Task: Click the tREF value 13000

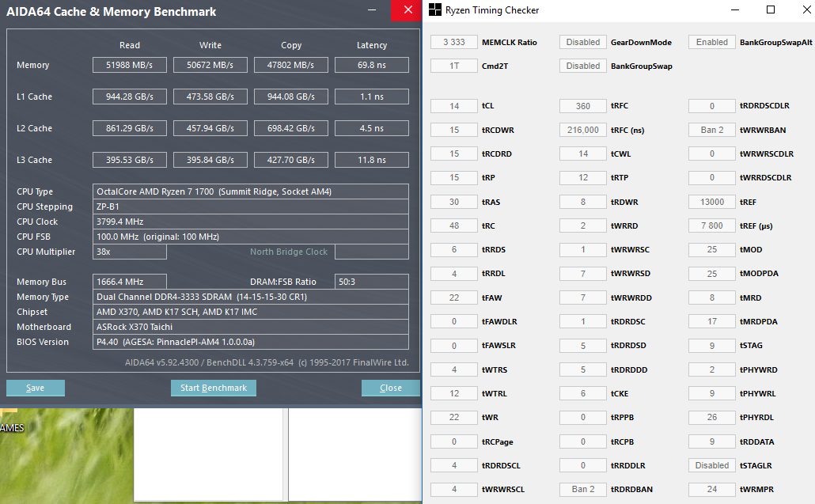Action: coord(711,202)
